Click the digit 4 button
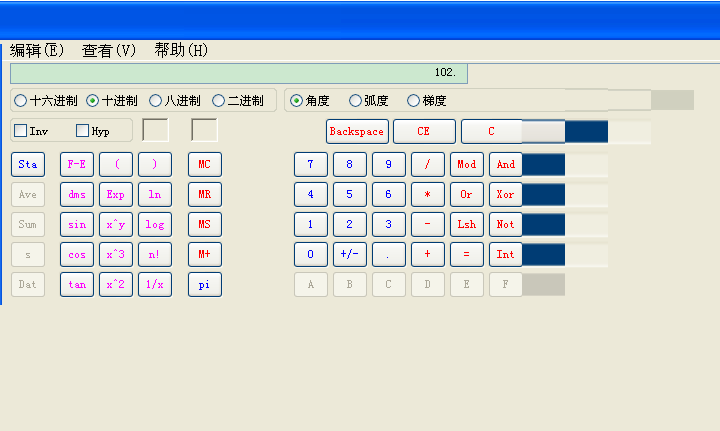This screenshot has height=431, width=720. tap(311, 195)
